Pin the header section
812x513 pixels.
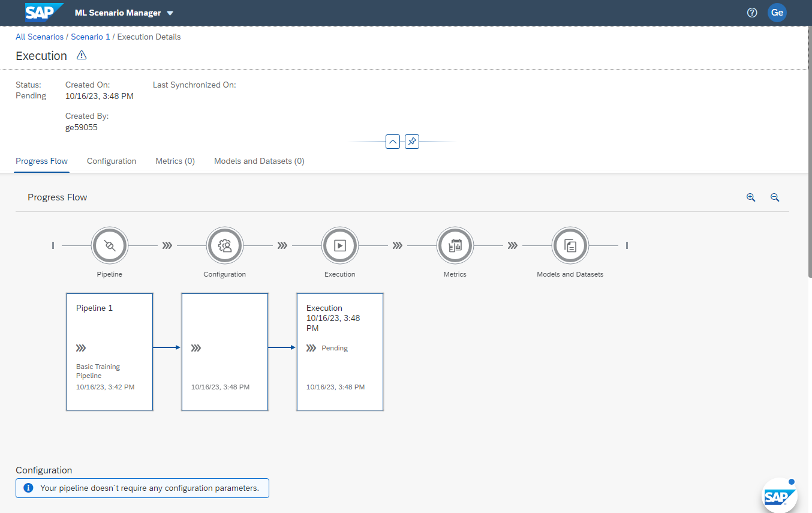(411, 142)
